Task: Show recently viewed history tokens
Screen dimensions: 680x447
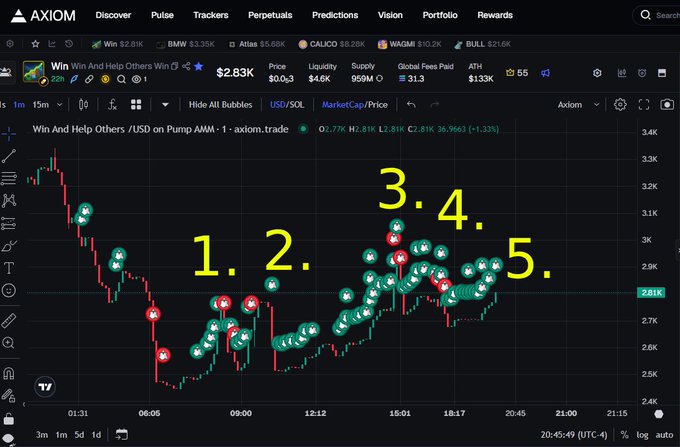Action: (69, 44)
